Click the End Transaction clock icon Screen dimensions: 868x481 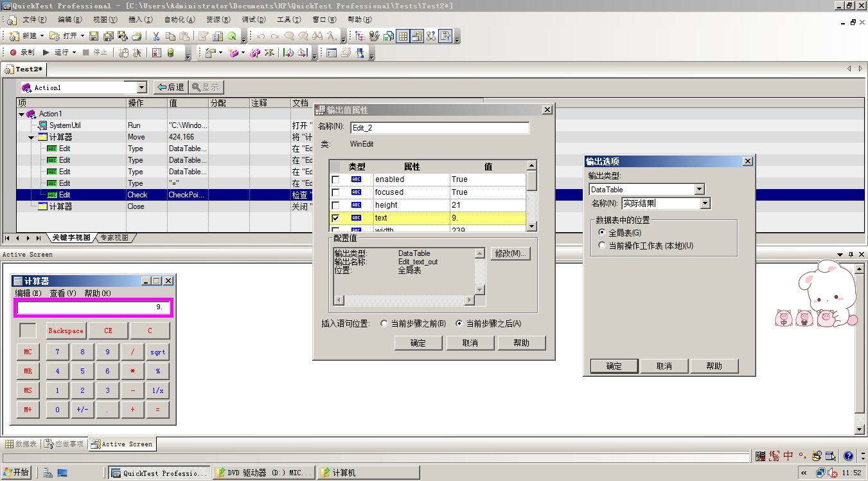[303, 53]
